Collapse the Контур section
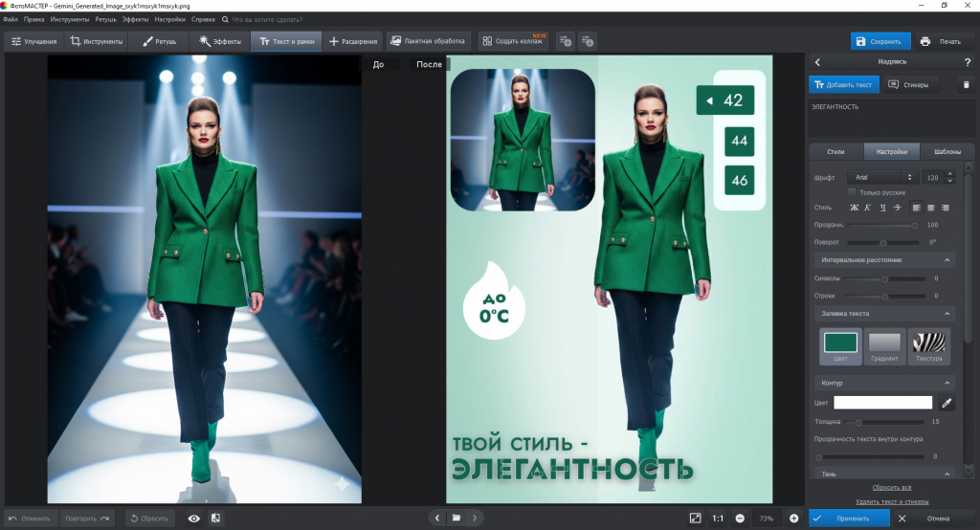Screen dimensions: 980x530 (x=884, y=383)
